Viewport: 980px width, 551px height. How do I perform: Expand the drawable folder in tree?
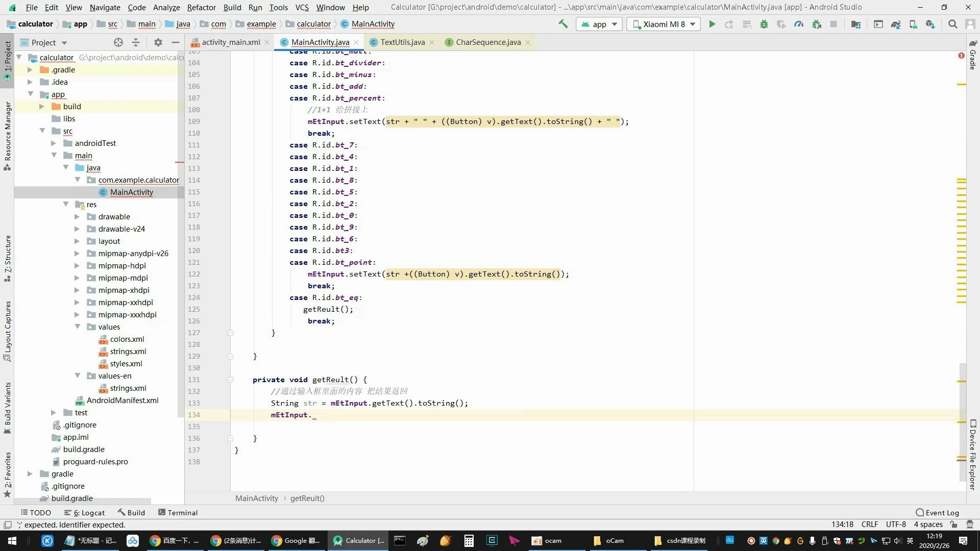click(77, 217)
